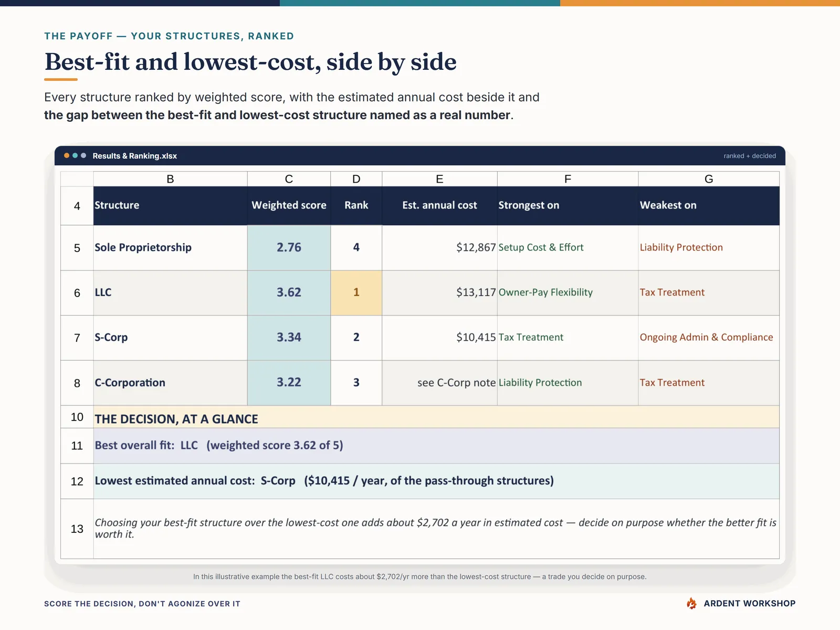840x630 pixels.
Task: Click the 'Best-fit and lowest-cost' slide heading
Action: [250, 62]
